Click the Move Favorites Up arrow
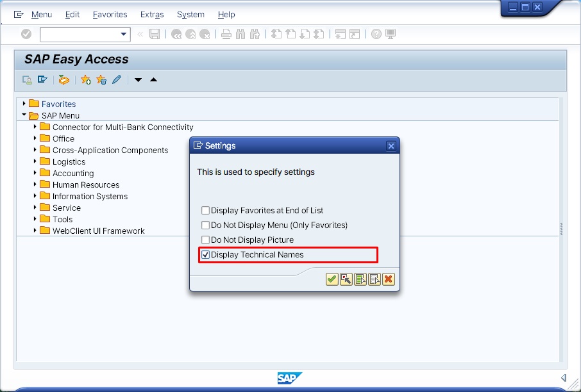This screenshot has height=392, width=581. point(153,79)
